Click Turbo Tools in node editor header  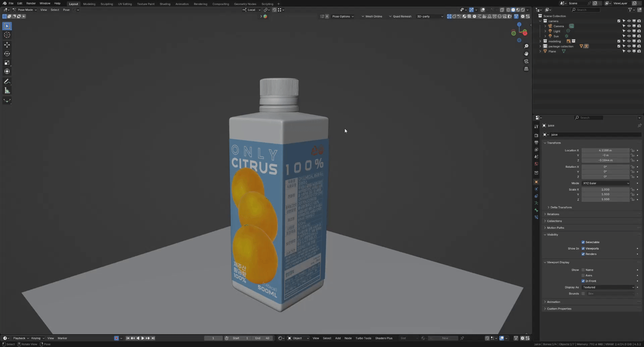[363, 338]
